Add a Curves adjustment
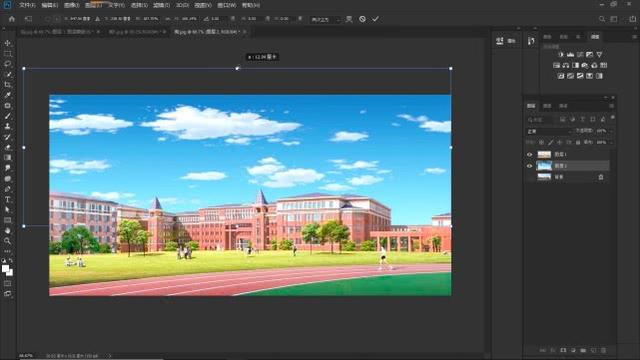This screenshot has width=640, height=360. (x=580, y=54)
